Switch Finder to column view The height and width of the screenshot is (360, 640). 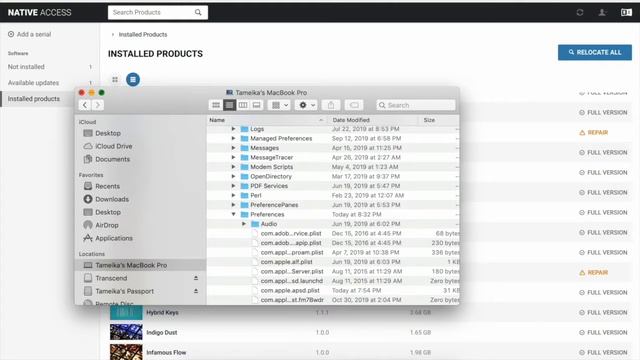243,105
